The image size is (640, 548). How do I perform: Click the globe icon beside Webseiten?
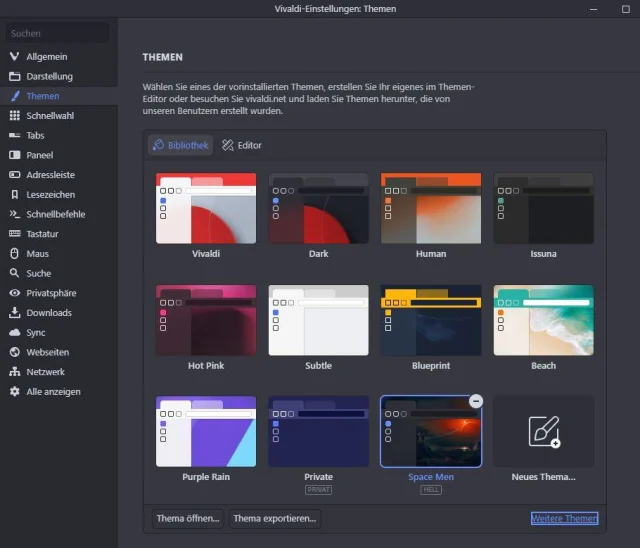coord(15,352)
